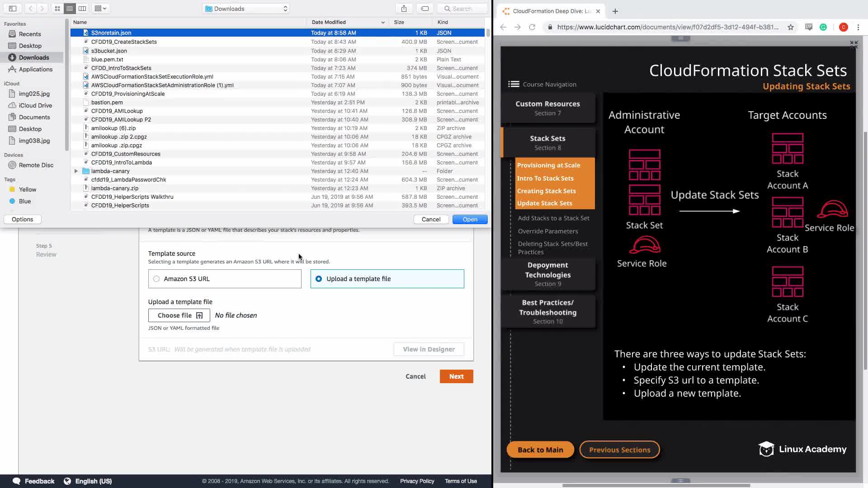Switch file dialog to icon view
The image size is (868, 488).
point(57,9)
